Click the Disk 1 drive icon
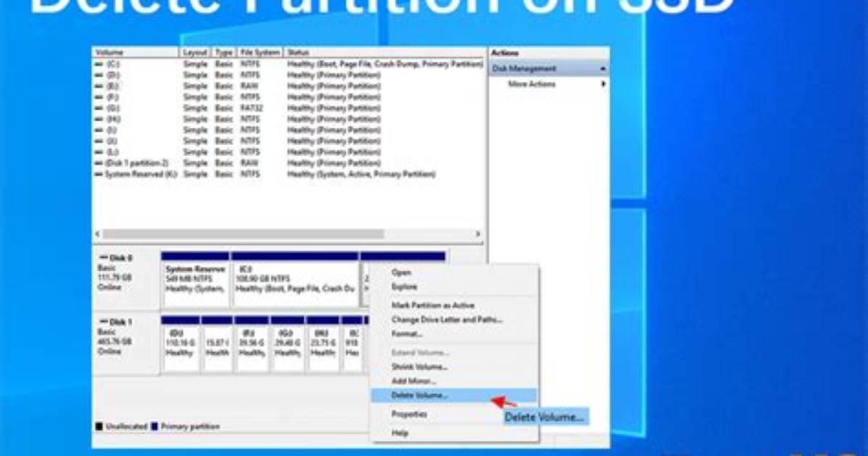Viewport: 868px width, 456px height. click(103, 322)
